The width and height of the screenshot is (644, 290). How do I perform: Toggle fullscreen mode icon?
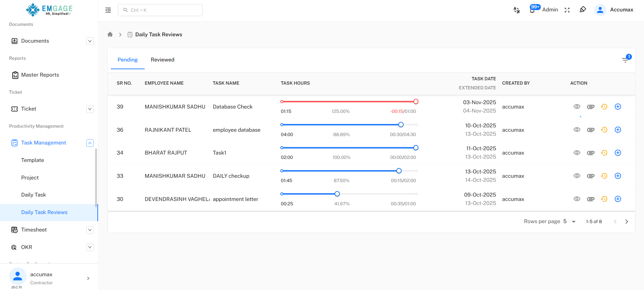pos(567,10)
